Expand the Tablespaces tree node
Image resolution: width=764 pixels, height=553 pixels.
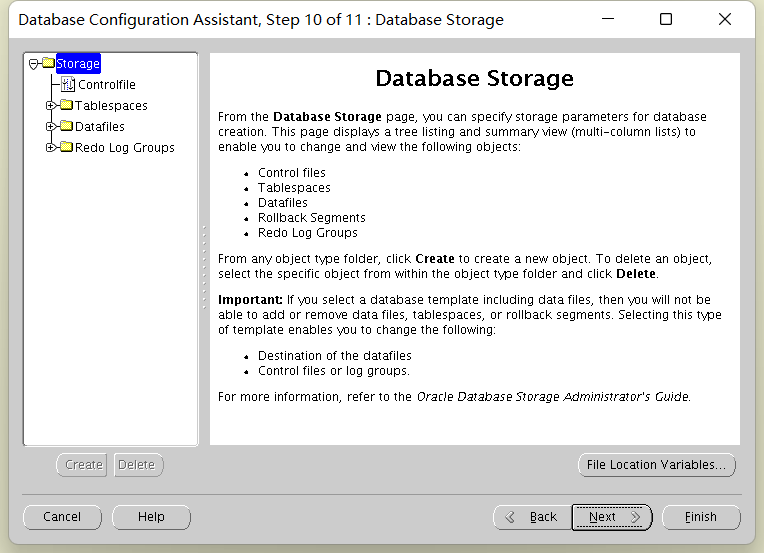pyautogui.click(x=50, y=105)
